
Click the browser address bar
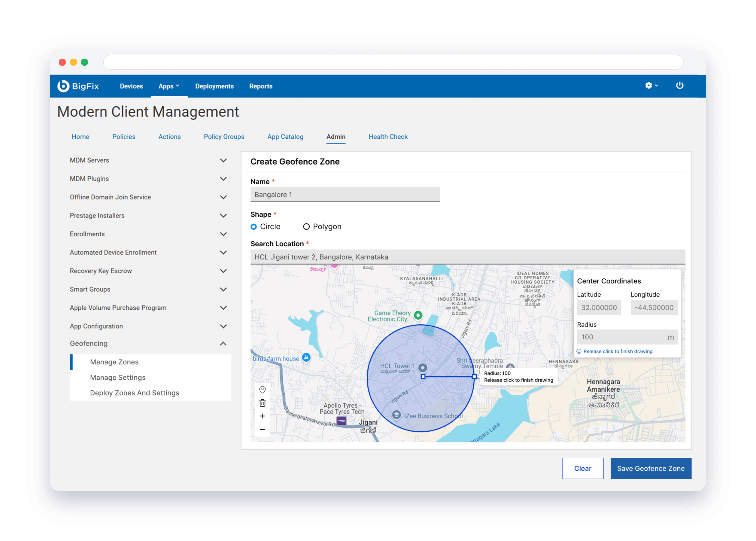click(x=393, y=62)
